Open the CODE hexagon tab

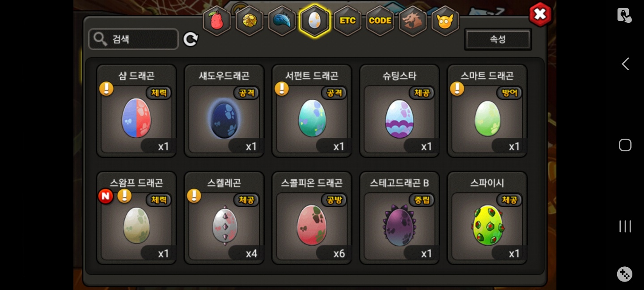tap(380, 21)
